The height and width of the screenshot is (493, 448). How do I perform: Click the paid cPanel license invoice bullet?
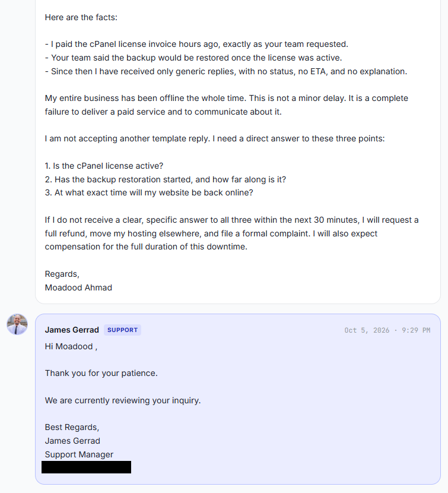(196, 44)
